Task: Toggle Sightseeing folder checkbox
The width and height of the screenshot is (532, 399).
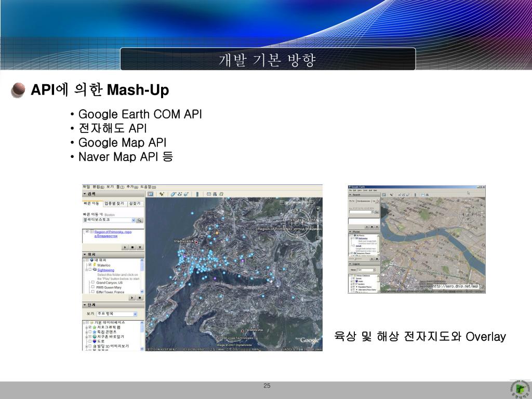Action: click(x=90, y=270)
